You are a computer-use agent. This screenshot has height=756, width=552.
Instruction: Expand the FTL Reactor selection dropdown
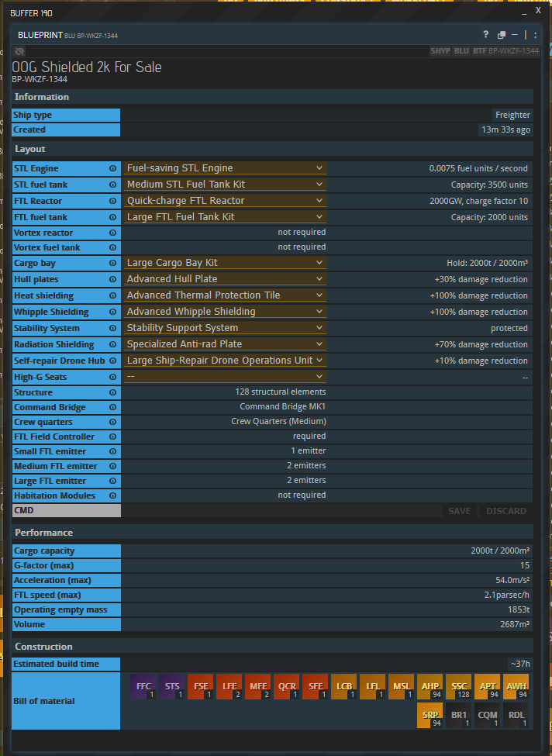coord(225,200)
